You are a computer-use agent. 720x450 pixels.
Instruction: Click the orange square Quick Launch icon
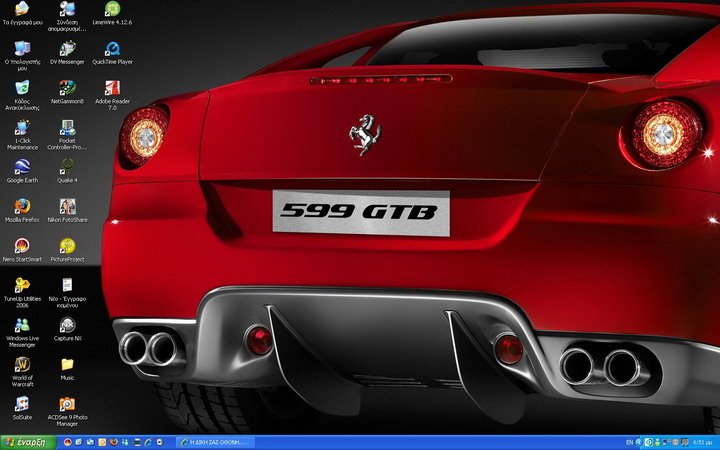[102, 442]
